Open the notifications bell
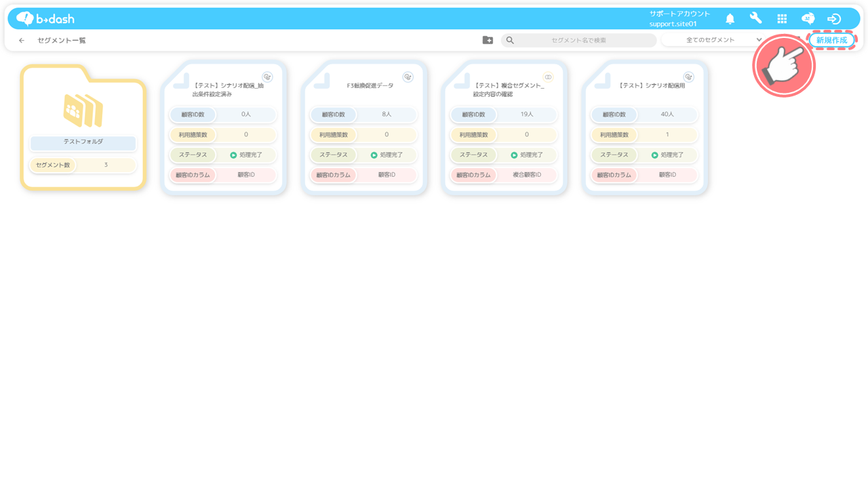The height and width of the screenshot is (488, 868). coord(730,18)
